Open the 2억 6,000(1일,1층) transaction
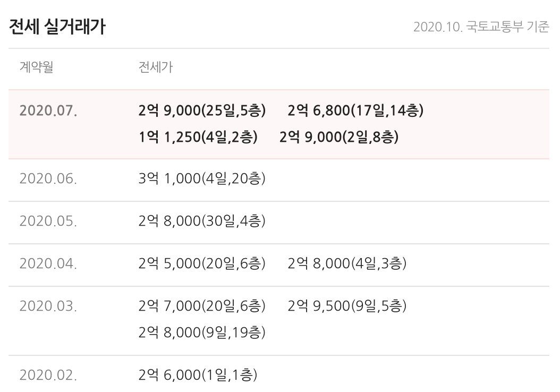Image resolution: width=560 pixels, height=392 pixels. 198,376
